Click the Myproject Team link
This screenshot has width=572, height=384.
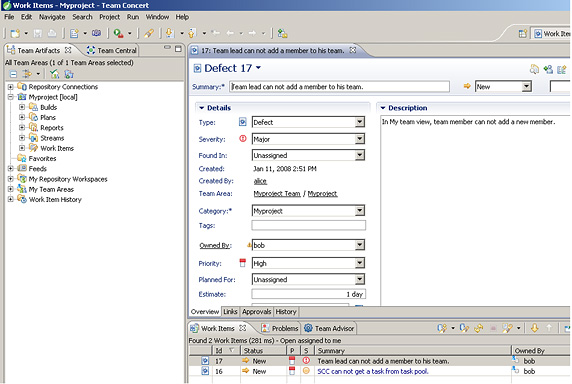pyautogui.click(x=277, y=194)
